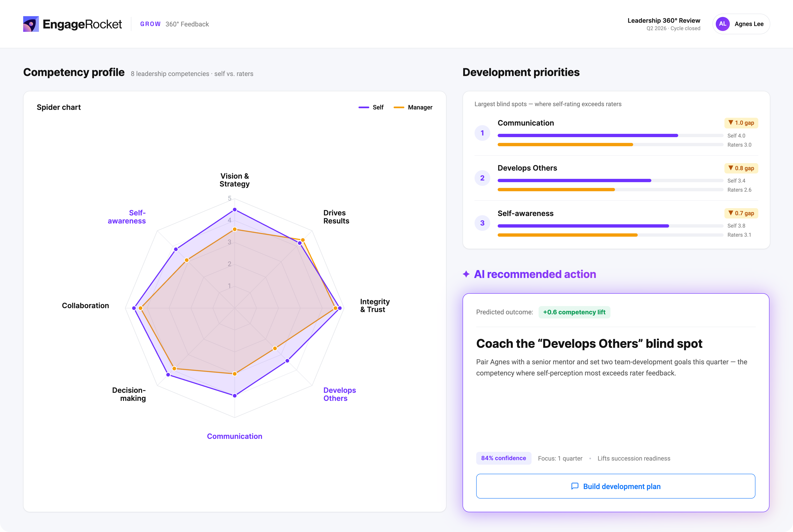Click the down-triangle icon in the 1.0 gap badge
793x532 pixels.
tap(731, 122)
